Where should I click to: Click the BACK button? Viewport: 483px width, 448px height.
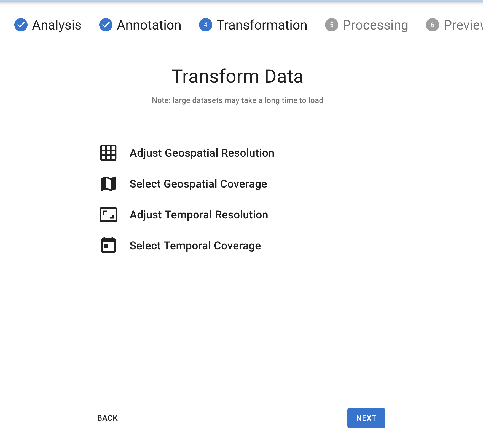click(108, 418)
